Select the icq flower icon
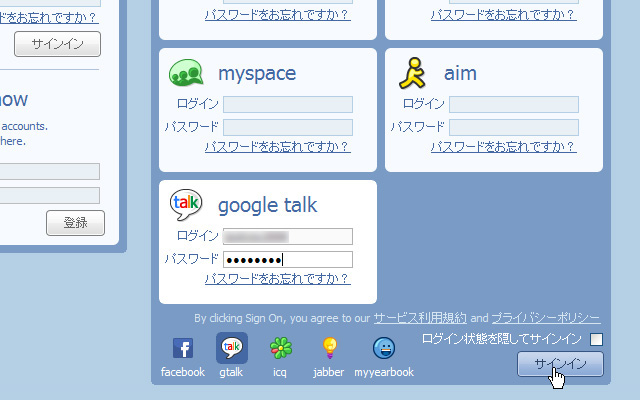 coord(281,348)
